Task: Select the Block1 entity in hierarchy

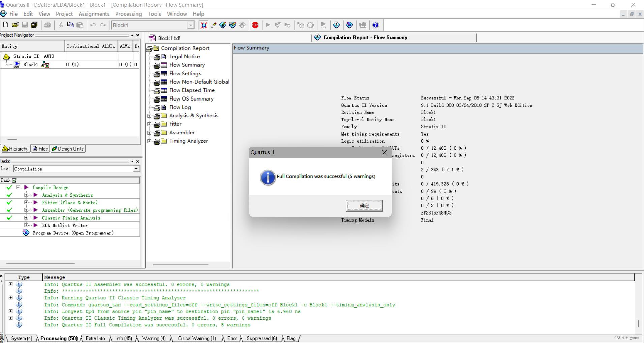Action: pos(31,64)
